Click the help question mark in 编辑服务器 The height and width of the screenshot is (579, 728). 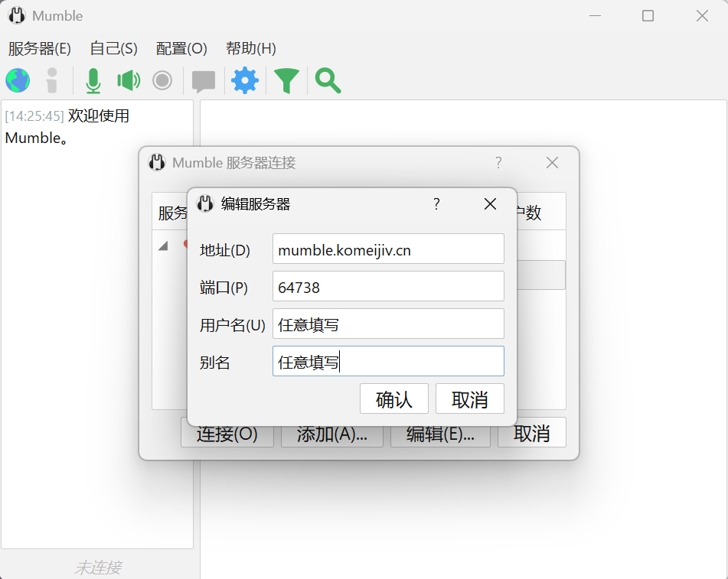(436, 203)
